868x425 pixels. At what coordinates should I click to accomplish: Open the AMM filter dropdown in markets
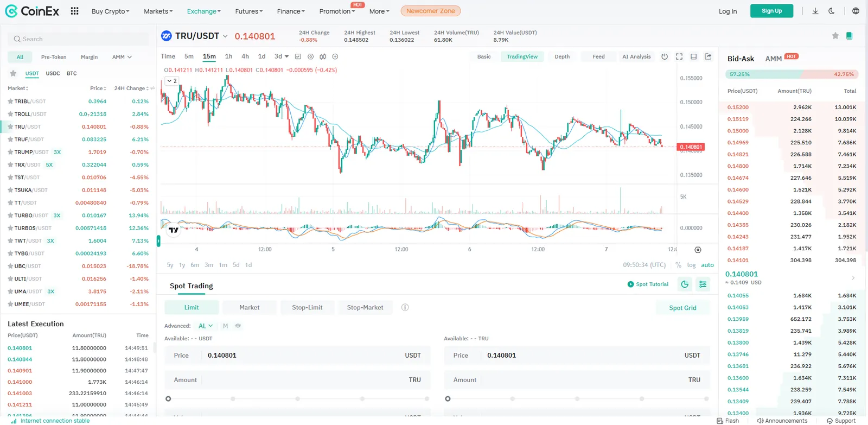click(122, 57)
